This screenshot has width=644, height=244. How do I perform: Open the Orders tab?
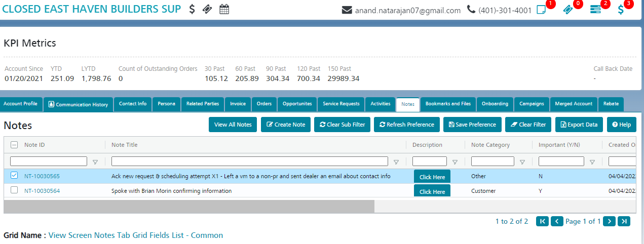(x=264, y=104)
